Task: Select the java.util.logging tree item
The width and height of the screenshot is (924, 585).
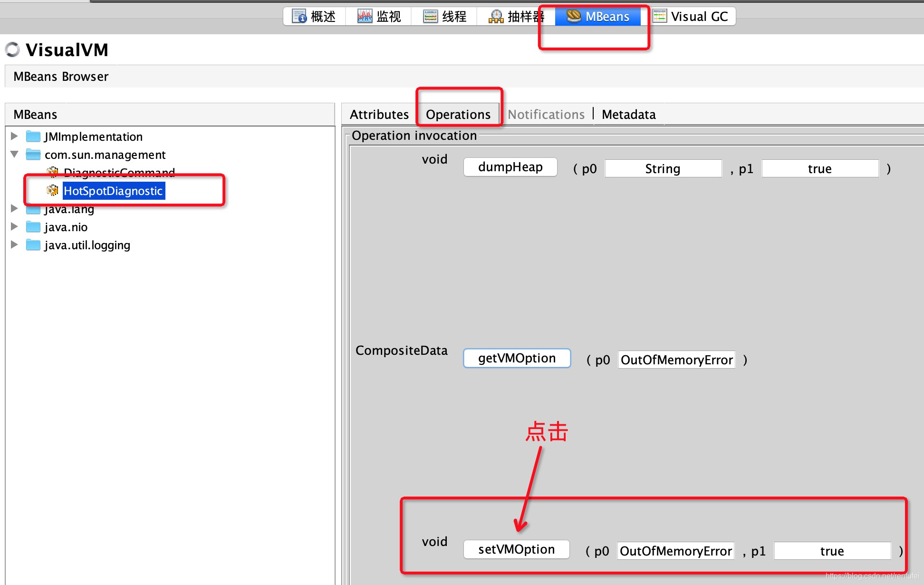Action: pos(87,245)
